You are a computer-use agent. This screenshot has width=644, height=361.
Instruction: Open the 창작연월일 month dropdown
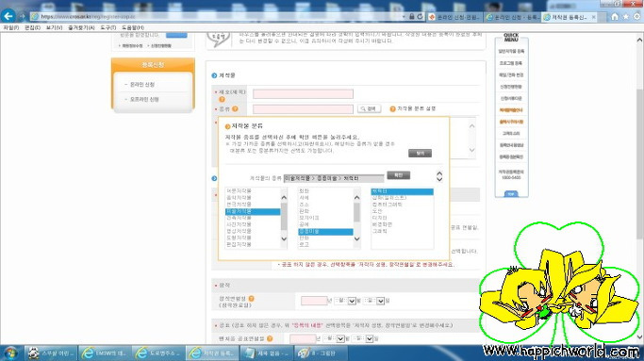pos(352,301)
